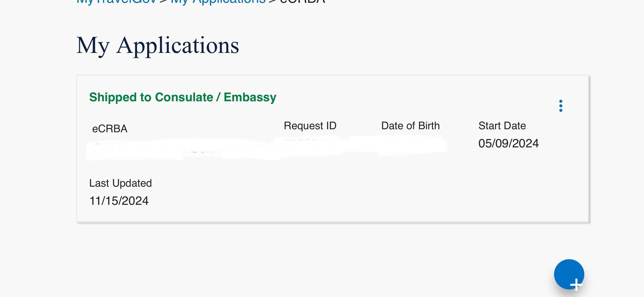Click the eCRBA application type label
Screen dimensions: 644x297
pyautogui.click(x=110, y=129)
